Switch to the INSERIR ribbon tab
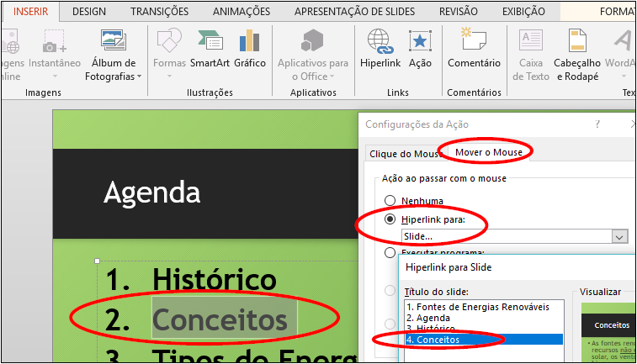This screenshot has width=637, height=364. [x=30, y=12]
